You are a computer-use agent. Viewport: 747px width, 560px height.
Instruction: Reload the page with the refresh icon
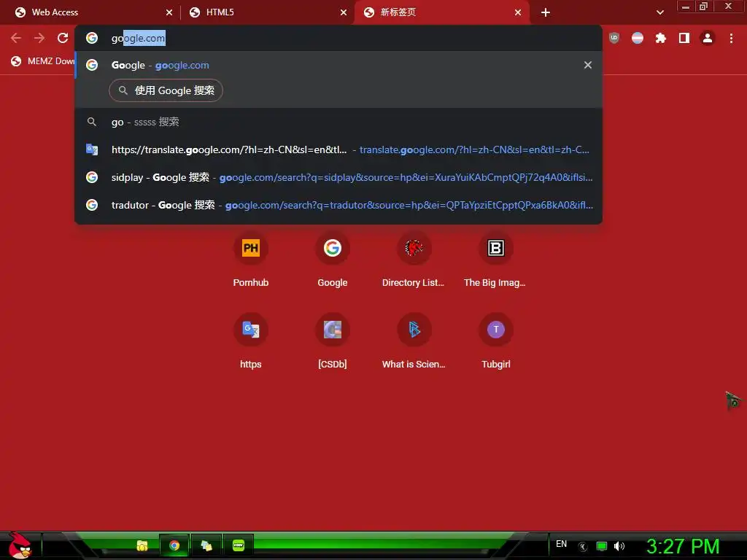click(63, 38)
